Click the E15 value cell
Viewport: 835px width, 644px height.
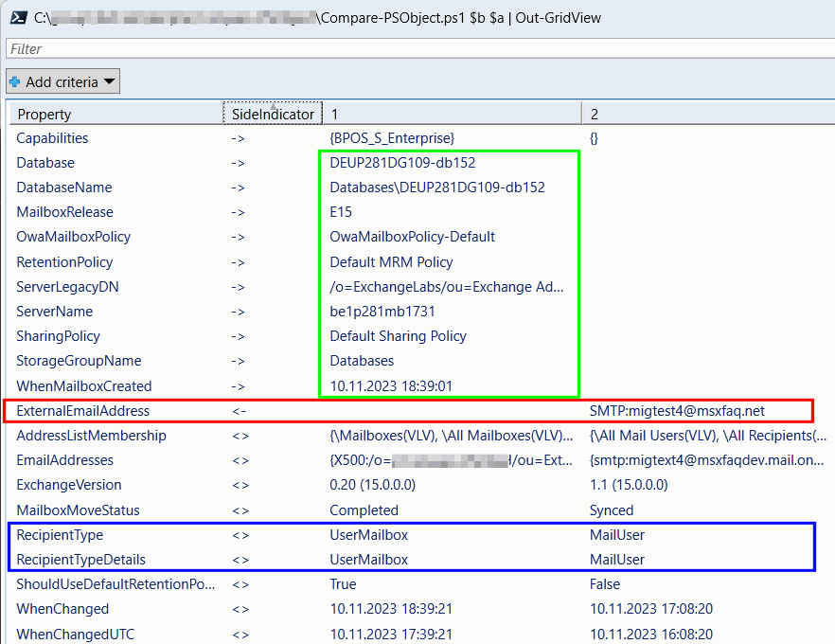click(341, 212)
